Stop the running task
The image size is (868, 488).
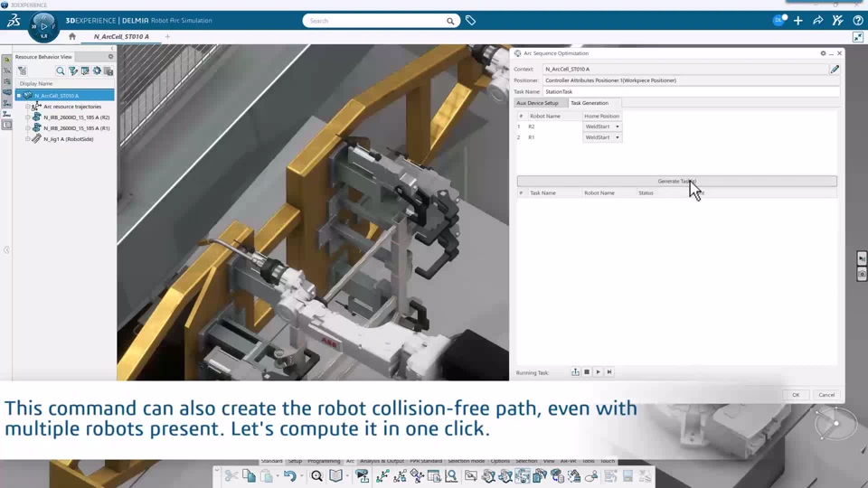pos(587,372)
